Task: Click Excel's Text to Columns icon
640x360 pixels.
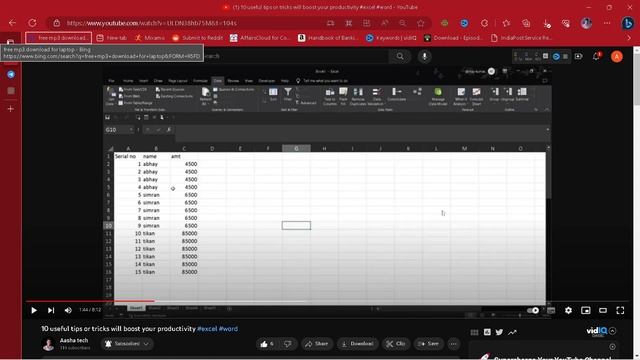Action: (329, 97)
